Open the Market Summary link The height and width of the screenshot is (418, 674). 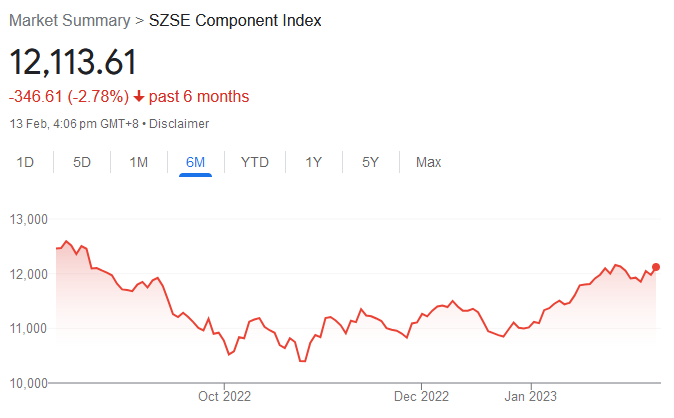pos(69,21)
